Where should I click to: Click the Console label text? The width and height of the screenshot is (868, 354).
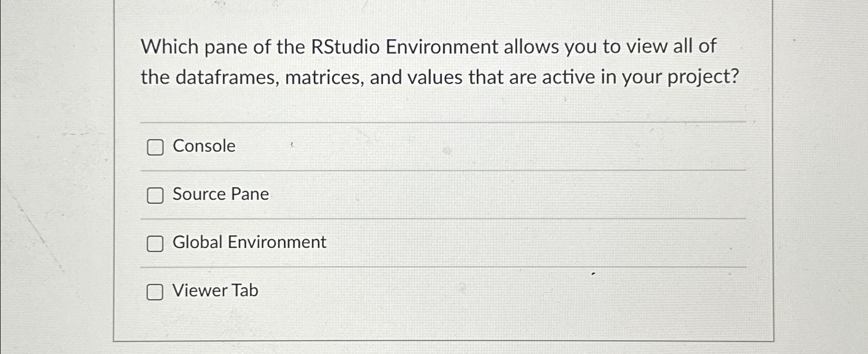[204, 146]
